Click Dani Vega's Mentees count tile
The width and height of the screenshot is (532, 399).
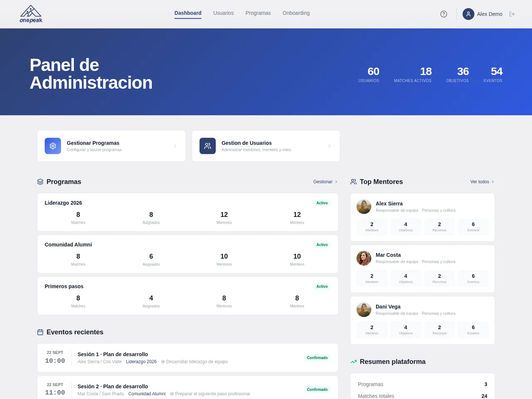tap(372, 330)
